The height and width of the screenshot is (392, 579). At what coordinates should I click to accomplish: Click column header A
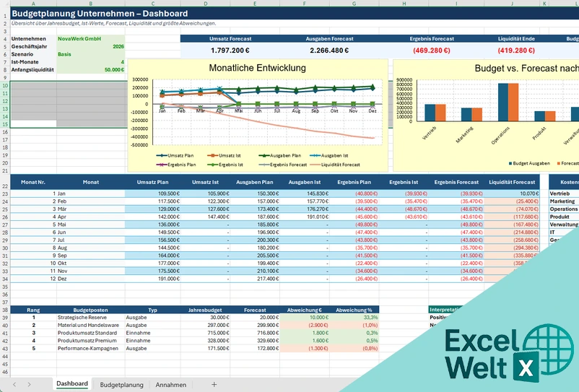pyautogui.click(x=33, y=4)
